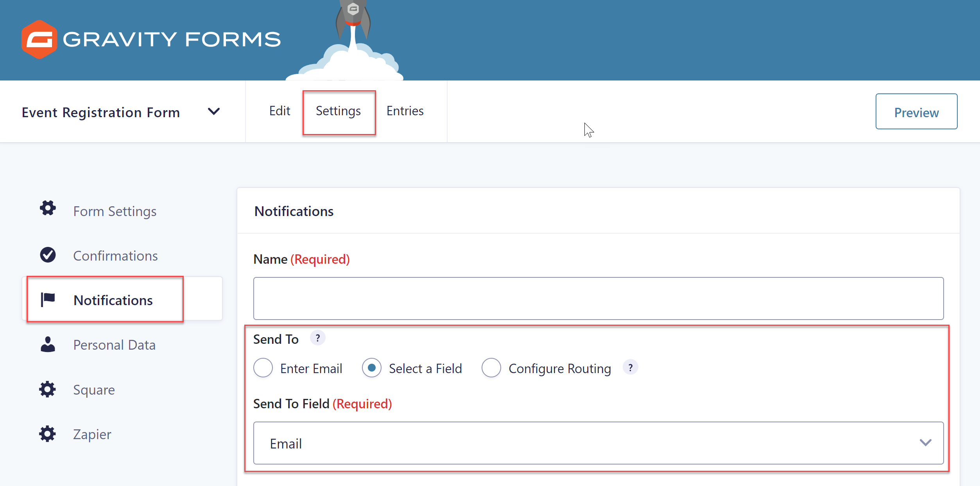Click the Gravity Forms hexagon logo

[x=39, y=39]
